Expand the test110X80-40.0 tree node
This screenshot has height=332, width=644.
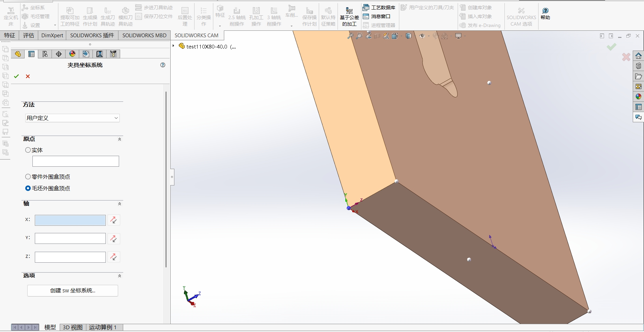coord(173,46)
